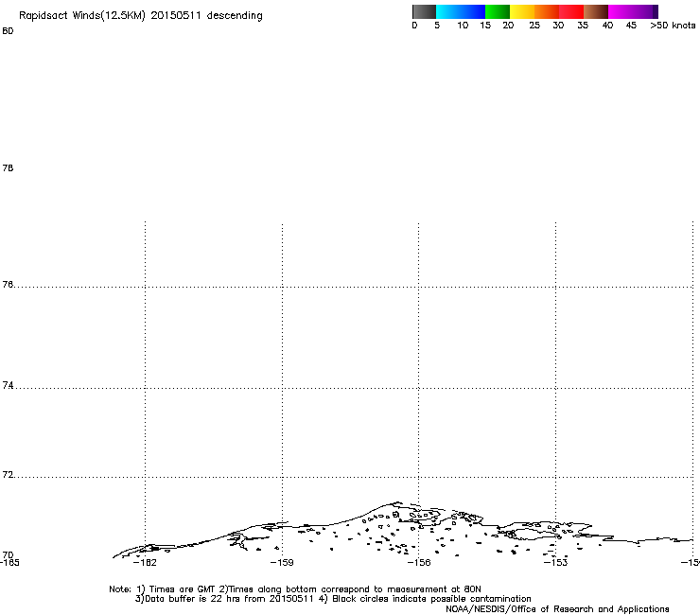Click the latitude label 74
Viewport: 700px width, 615px height.
click(x=8, y=385)
